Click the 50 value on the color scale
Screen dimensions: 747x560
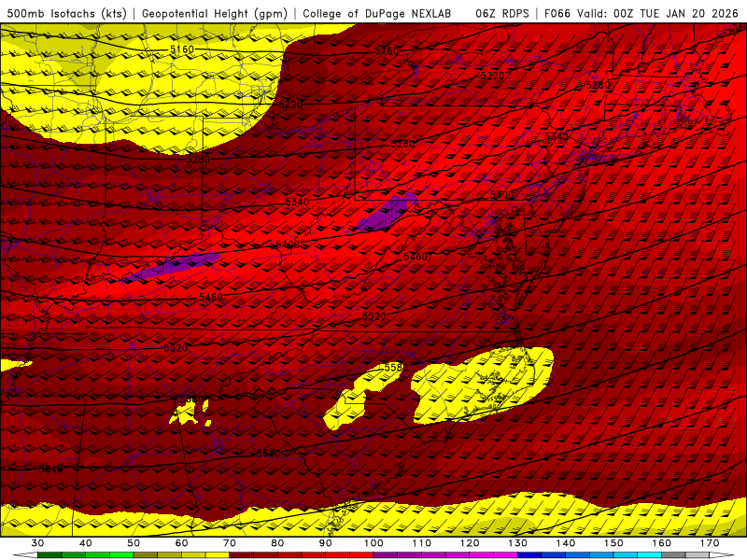(134, 543)
